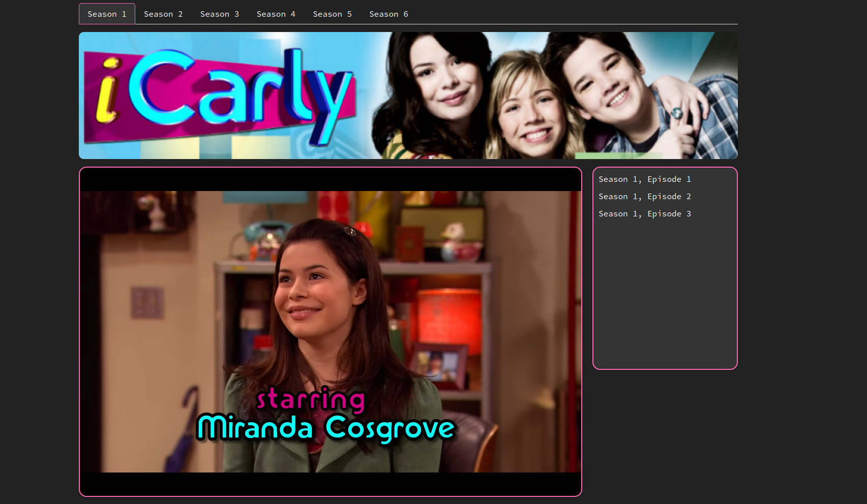The image size is (867, 504).
Task: Click the video player's top black bar
Action: (331, 179)
